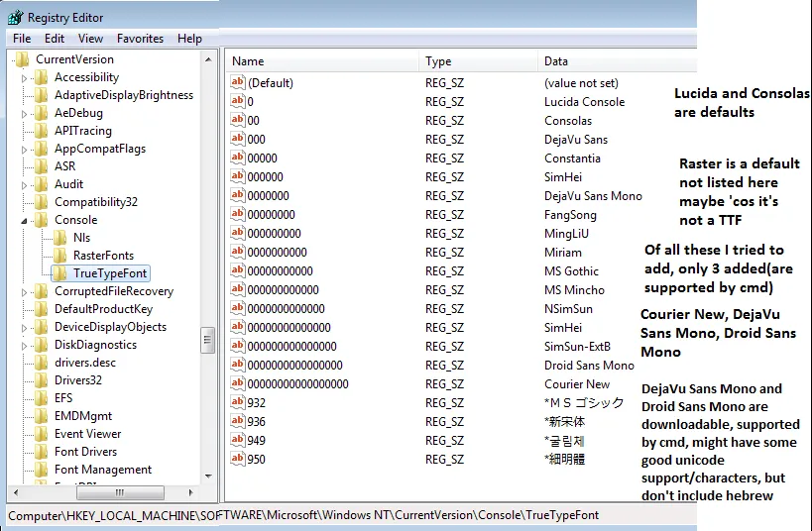Image resolution: width=812 pixels, height=531 pixels.
Task: Open the Help menu
Action: (189, 39)
